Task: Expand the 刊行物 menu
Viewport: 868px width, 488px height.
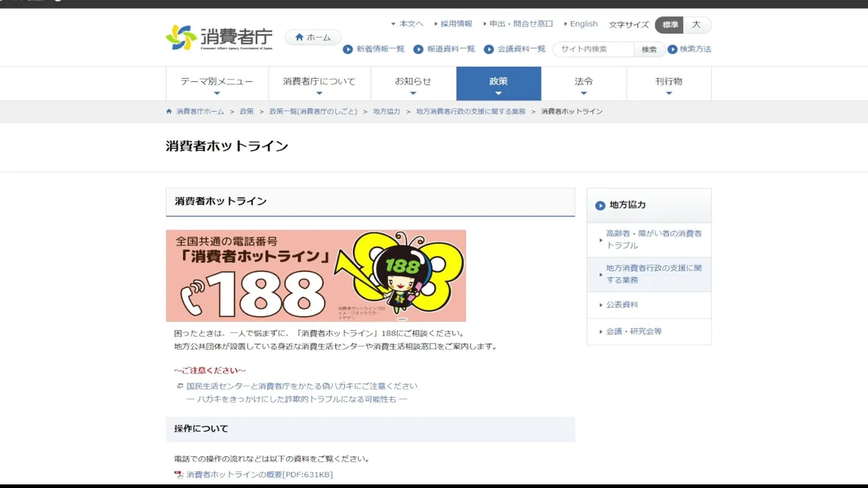Action: (669, 83)
